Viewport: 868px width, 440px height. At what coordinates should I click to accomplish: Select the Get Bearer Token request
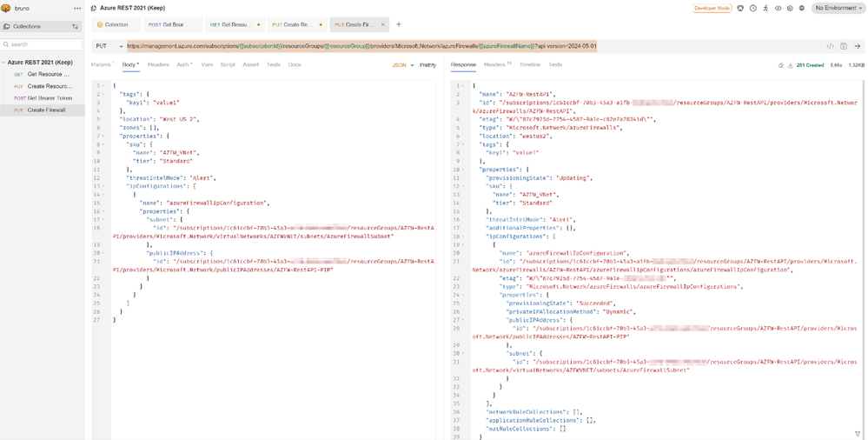tap(43, 98)
